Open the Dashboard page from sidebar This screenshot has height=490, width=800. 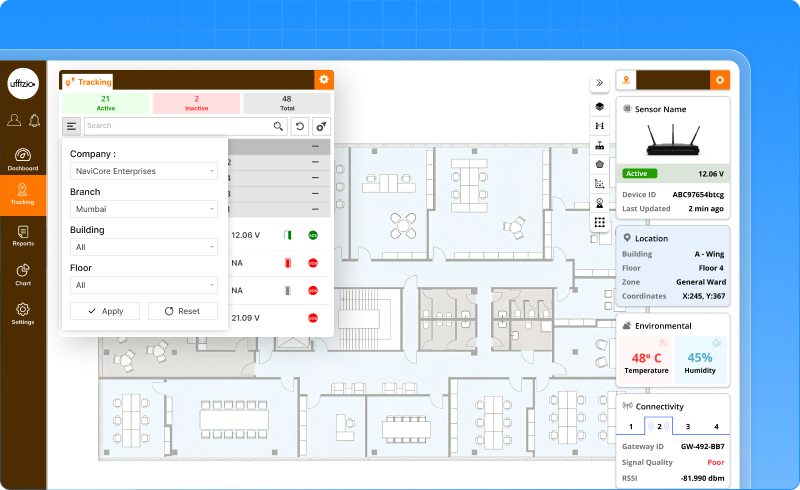coord(23,159)
